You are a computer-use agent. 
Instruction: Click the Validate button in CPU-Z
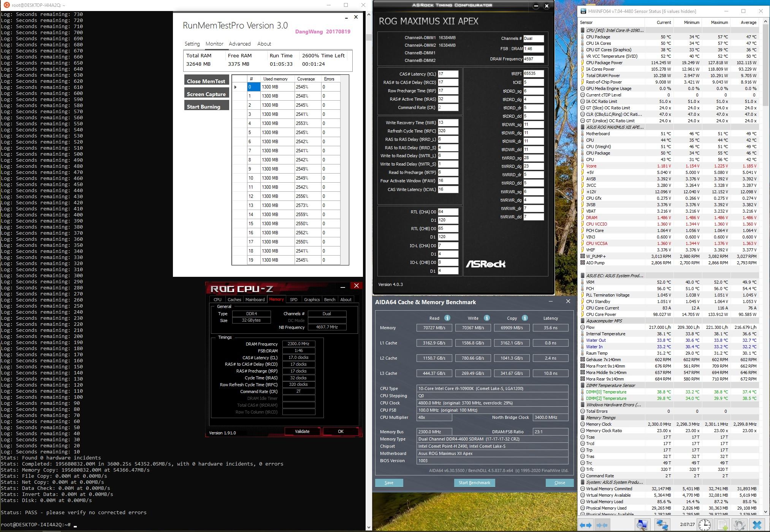coord(302,431)
